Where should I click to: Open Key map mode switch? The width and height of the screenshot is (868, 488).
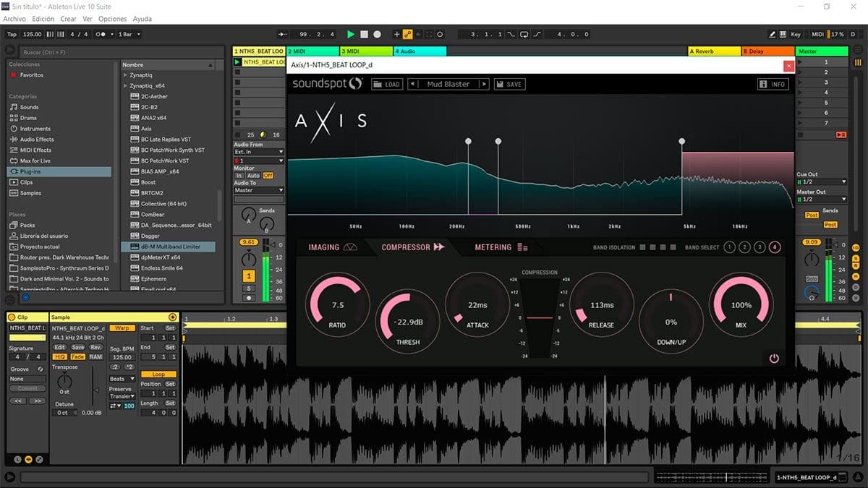(796, 34)
